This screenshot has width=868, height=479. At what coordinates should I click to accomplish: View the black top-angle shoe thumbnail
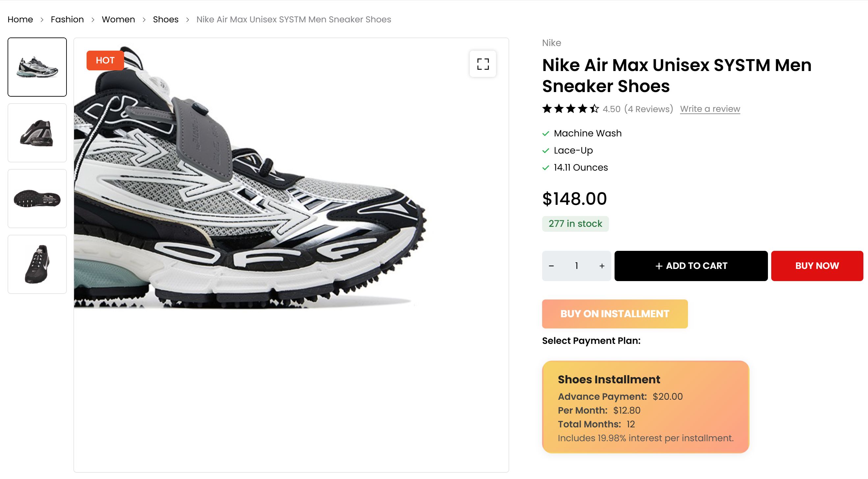coord(37,264)
